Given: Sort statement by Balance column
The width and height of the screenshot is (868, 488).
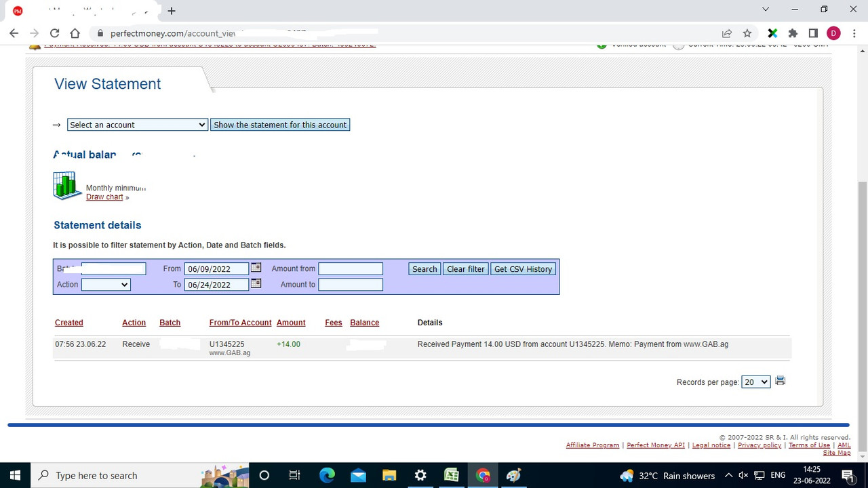Looking at the screenshot, I should [x=365, y=323].
